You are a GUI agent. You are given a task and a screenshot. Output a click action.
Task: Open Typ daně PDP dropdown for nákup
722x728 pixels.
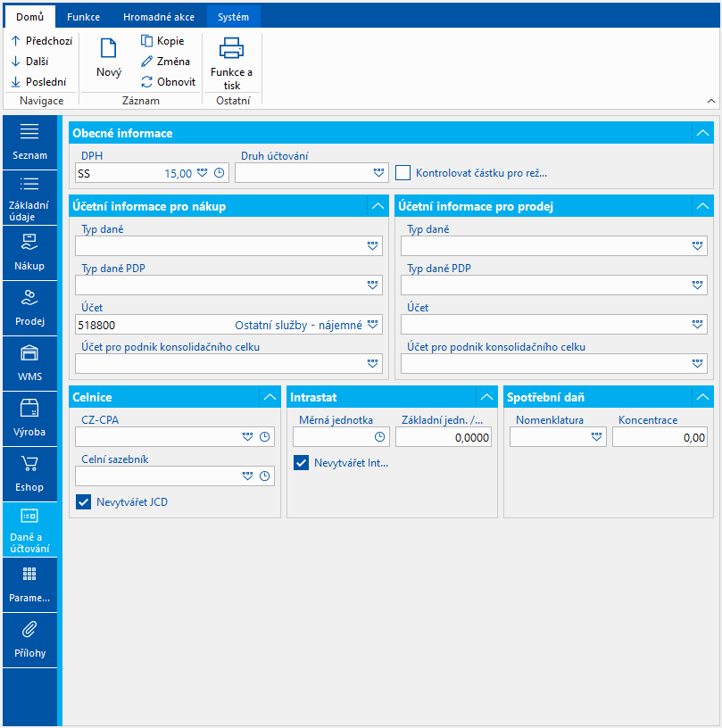click(x=372, y=285)
